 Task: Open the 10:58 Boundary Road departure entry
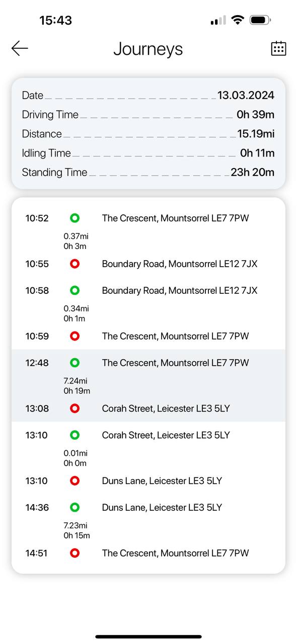click(x=148, y=290)
